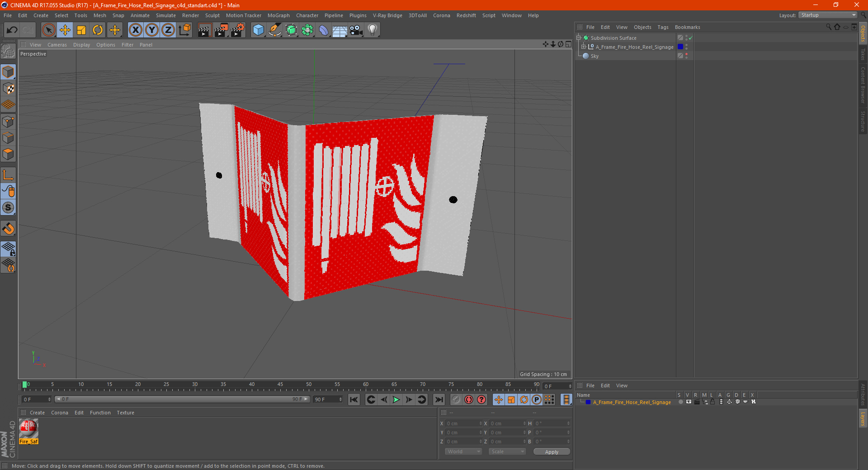Select the Scale tool
This screenshot has height=470, width=868.
click(x=81, y=30)
